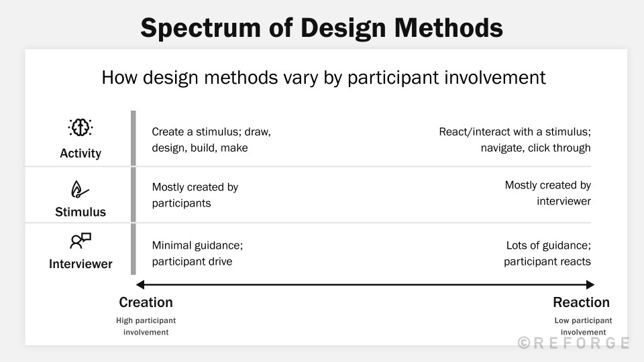Screen dimensions: 644x362
Task: Click 'Minimal guidance; participant drive' text
Action: coord(197,253)
